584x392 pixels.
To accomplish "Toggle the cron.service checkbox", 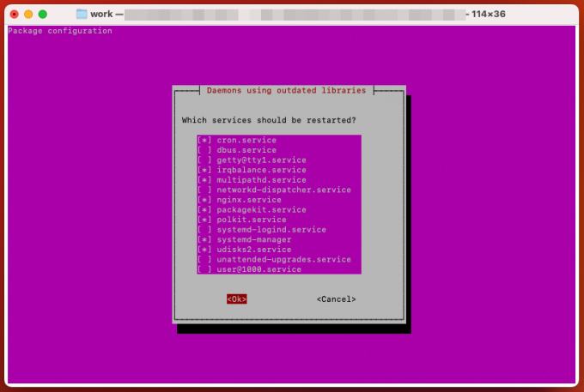I will click(204, 140).
